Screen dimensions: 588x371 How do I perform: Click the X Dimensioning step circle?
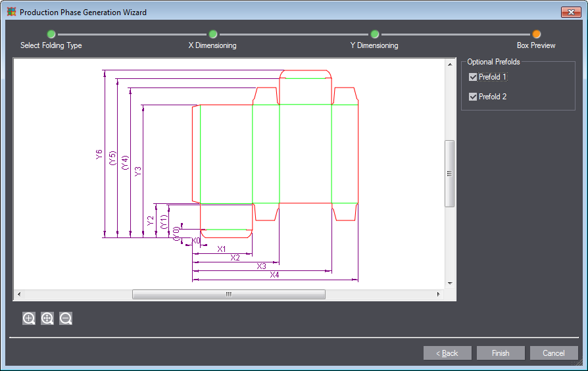tap(212, 34)
